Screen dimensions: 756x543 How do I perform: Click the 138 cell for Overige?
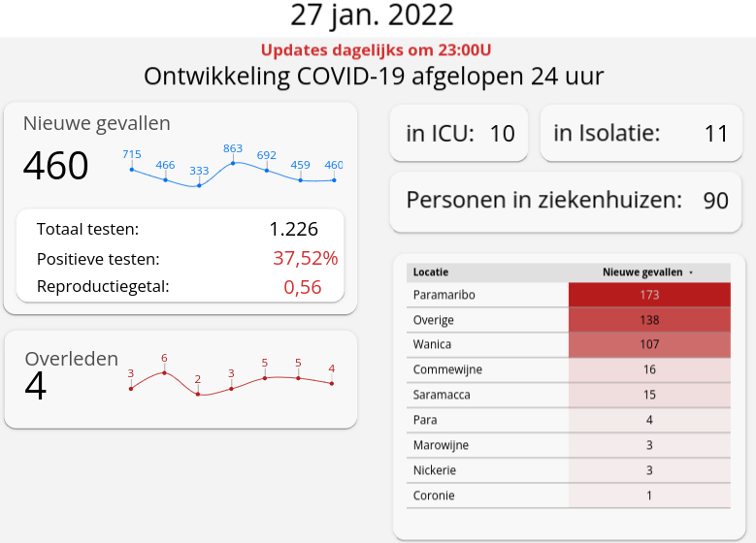coord(649,319)
